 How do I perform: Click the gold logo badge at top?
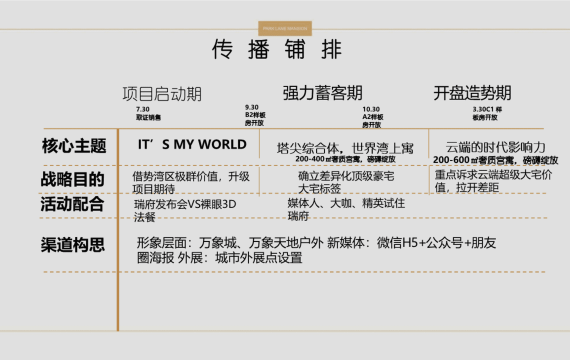click(x=285, y=28)
